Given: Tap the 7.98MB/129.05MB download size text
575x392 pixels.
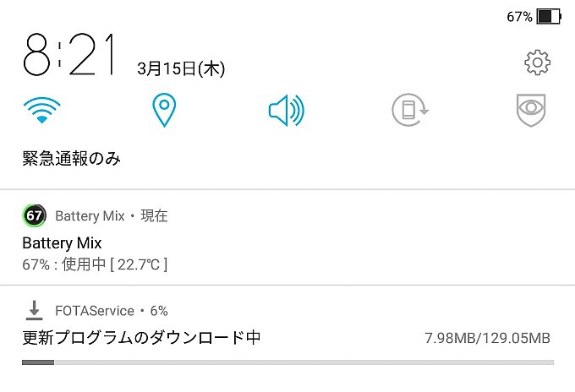Looking at the screenshot, I should click(487, 338).
